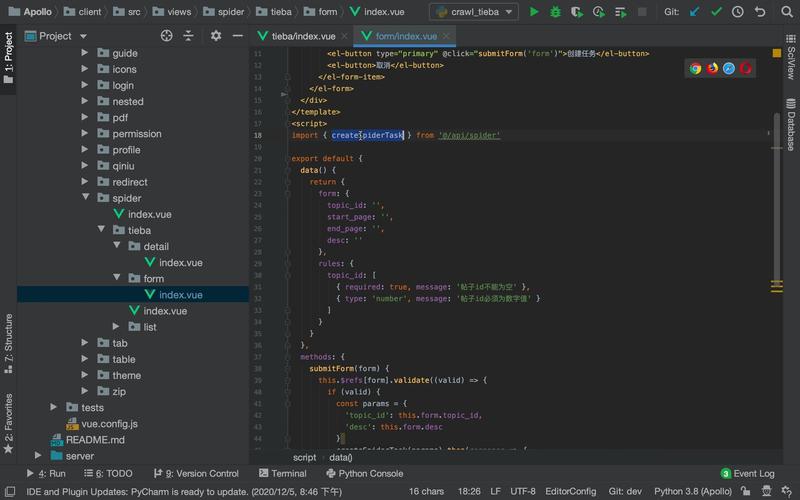Expand the list folder
800x500 pixels.
[116, 327]
